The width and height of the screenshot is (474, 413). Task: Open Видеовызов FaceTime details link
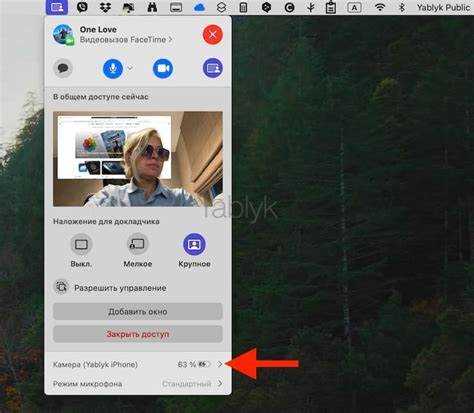click(x=126, y=40)
